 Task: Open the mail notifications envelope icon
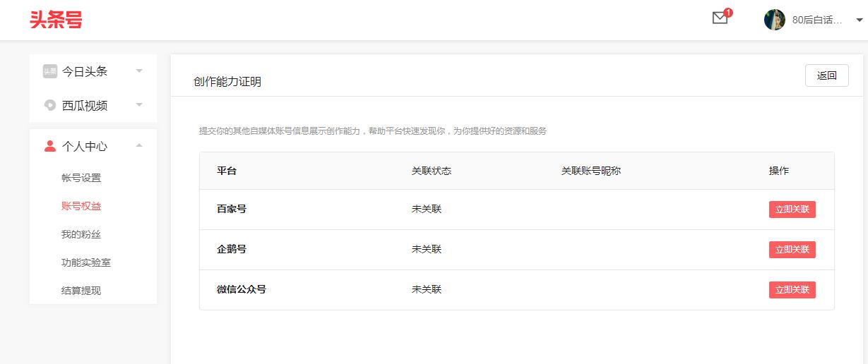720,19
